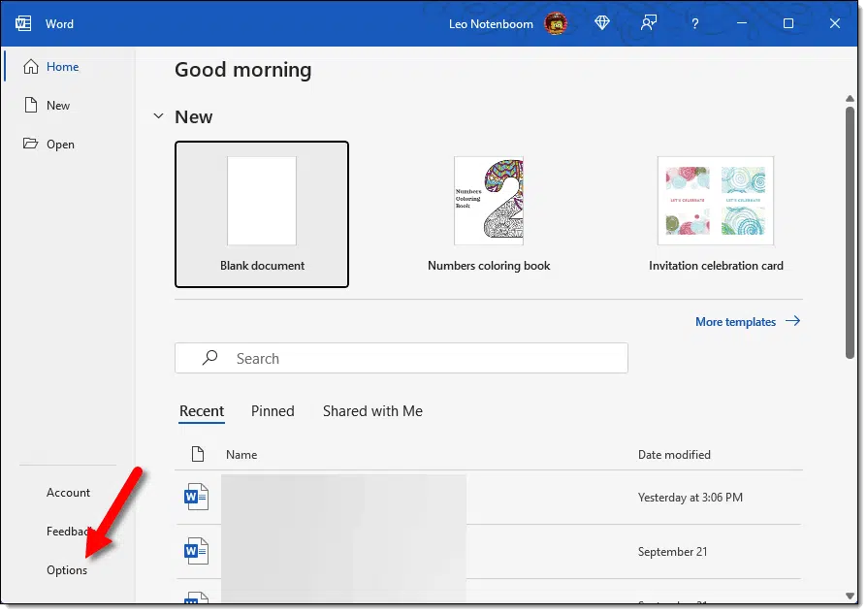Click the Home house icon
This screenshot has width=868, height=614.
31,66
